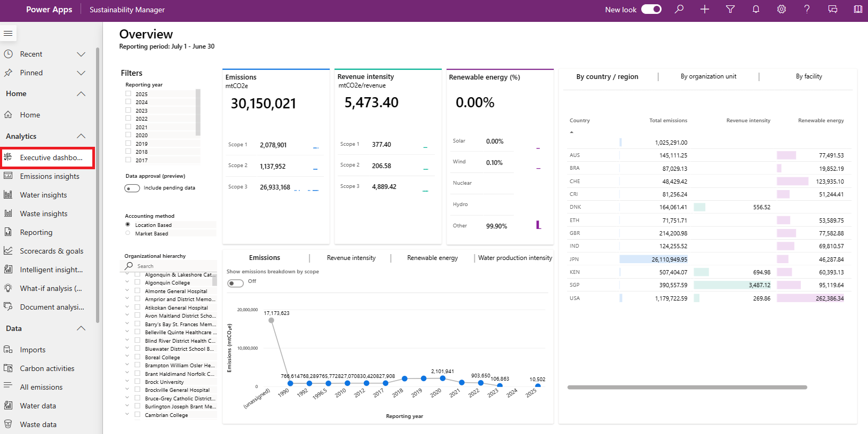
Task: Collapse the Analytics section chevron
Action: click(x=81, y=136)
